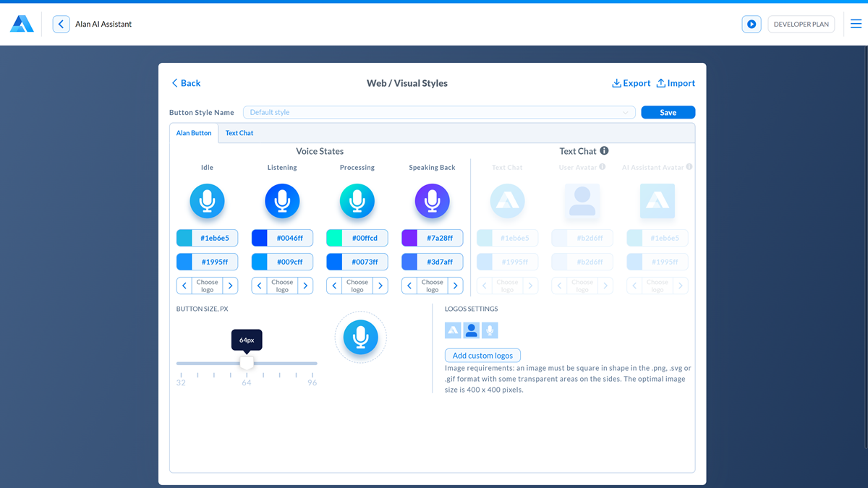Click the Idle state microphone button
The image size is (868, 488).
coord(207,201)
